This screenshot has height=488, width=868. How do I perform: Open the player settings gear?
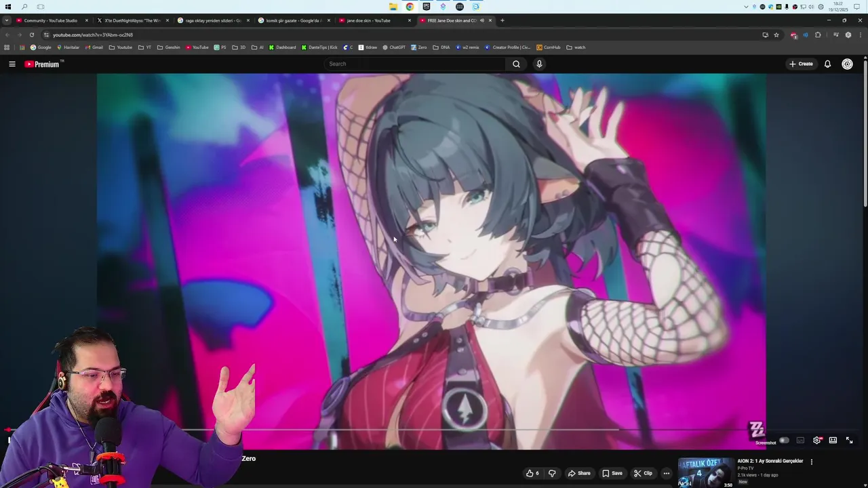point(817,441)
